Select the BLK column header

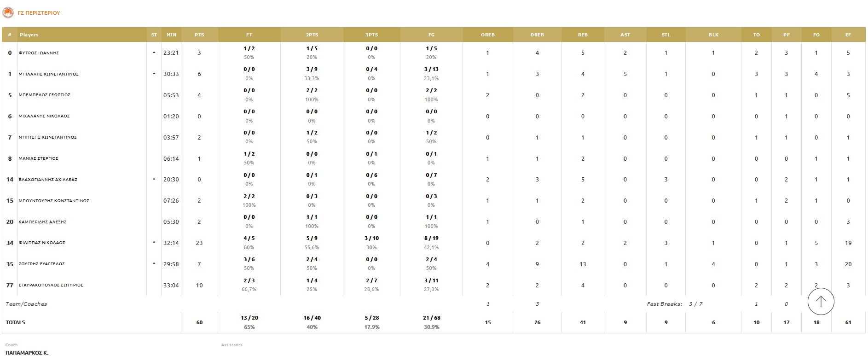tap(713, 35)
